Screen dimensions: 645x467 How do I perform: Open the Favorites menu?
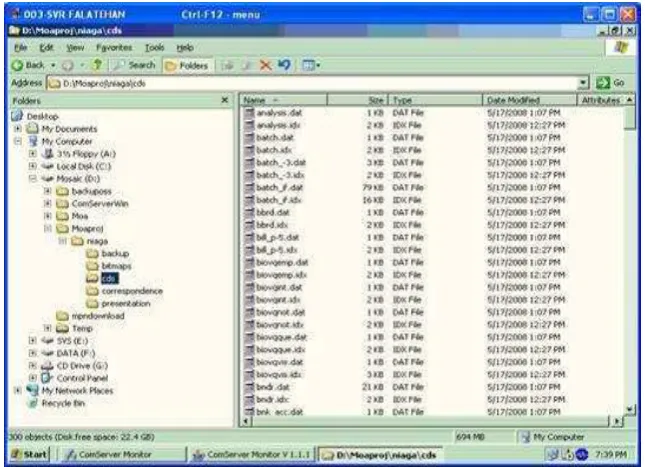coord(114,48)
